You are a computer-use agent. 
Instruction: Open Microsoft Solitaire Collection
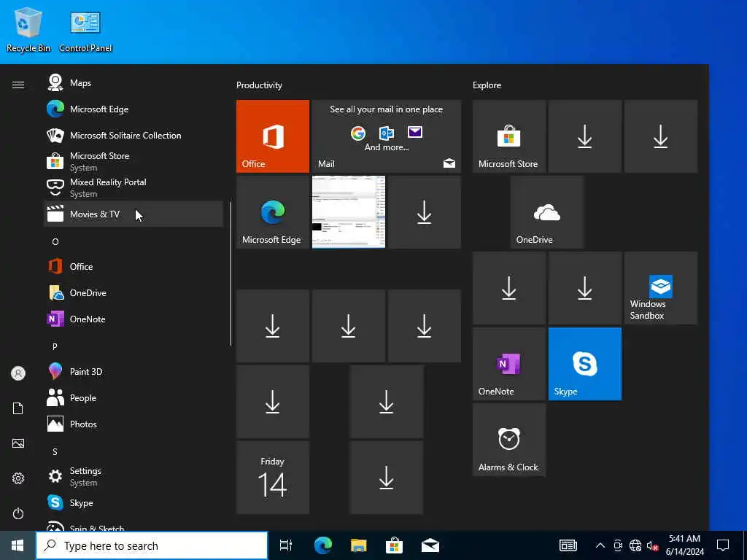pyautogui.click(x=133, y=135)
